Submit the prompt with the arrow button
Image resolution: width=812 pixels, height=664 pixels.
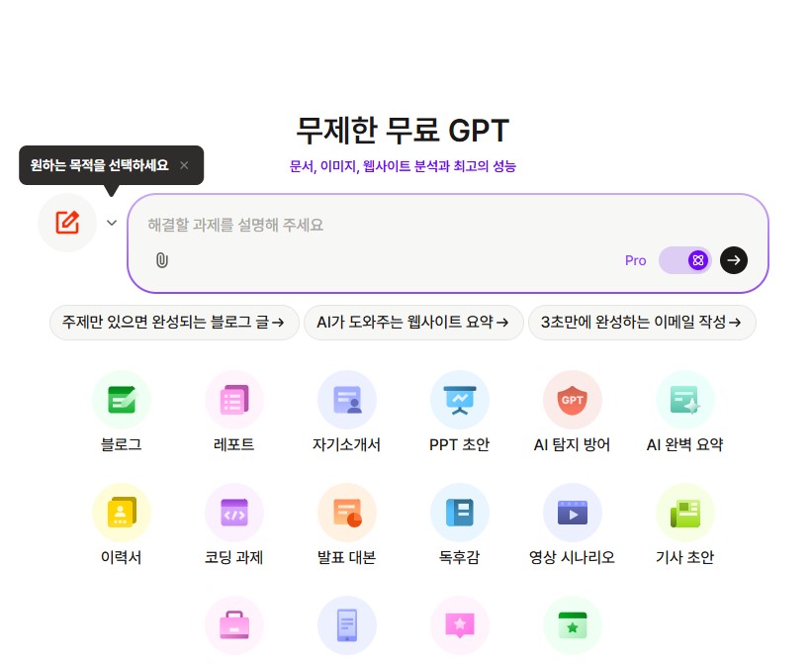(734, 260)
